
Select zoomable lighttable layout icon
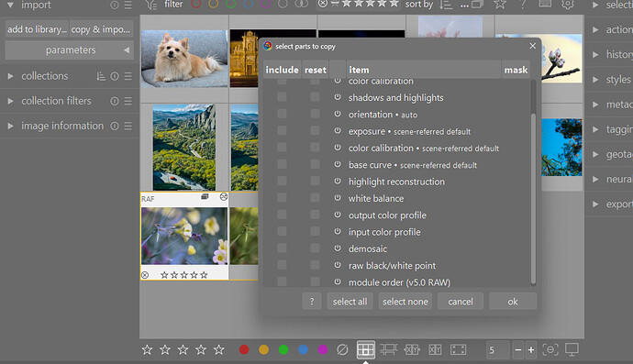click(388, 349)
